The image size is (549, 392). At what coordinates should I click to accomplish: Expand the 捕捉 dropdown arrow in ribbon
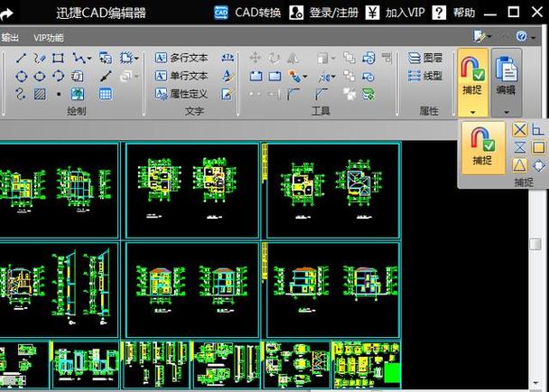(473, 111)
